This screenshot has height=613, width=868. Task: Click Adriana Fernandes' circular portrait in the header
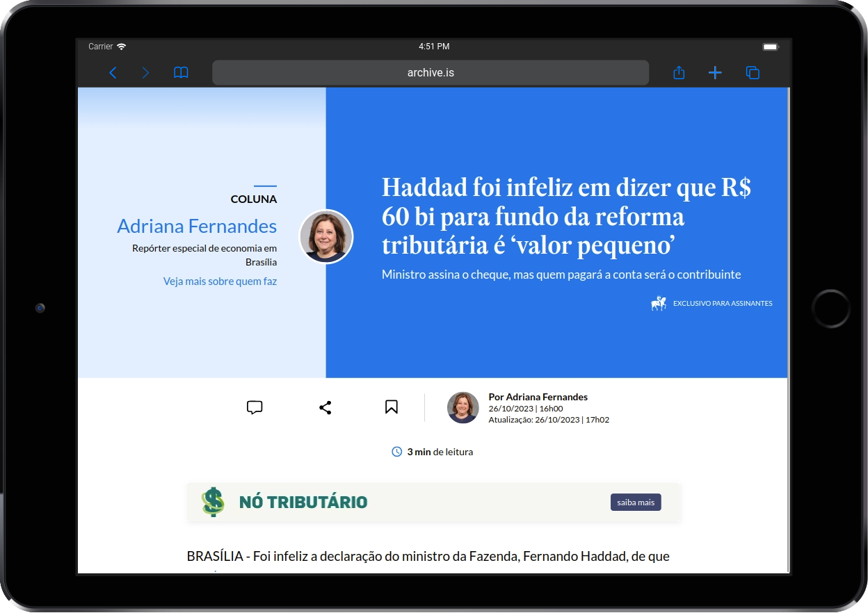point(325,236)
